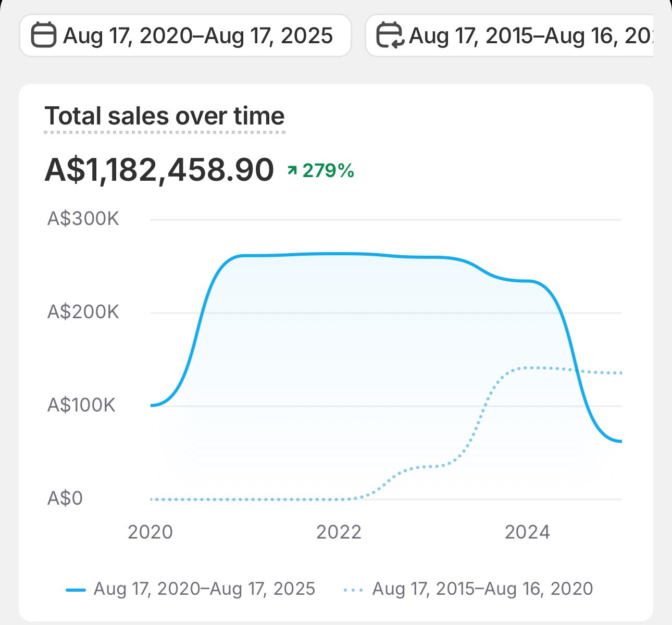Screen dimensions: 672x625
Task: Click the comparison calendar icon
Action: tap(389, 35)
